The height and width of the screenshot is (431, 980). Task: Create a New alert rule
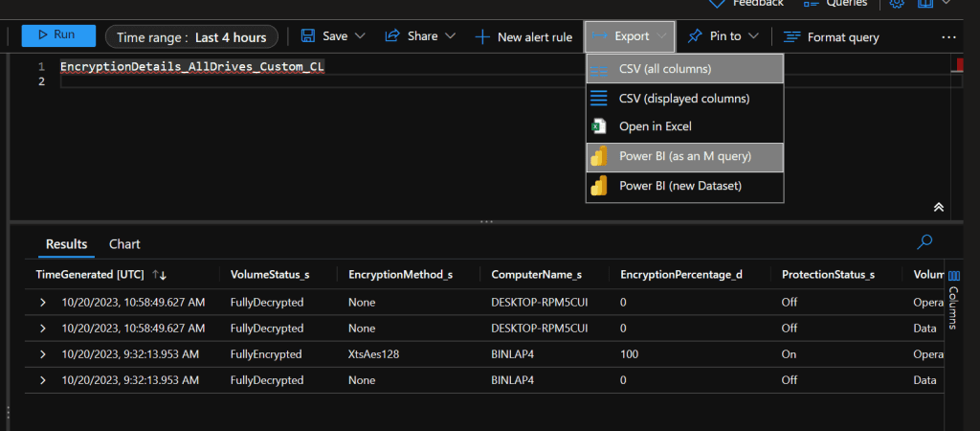tap(523, 36)
